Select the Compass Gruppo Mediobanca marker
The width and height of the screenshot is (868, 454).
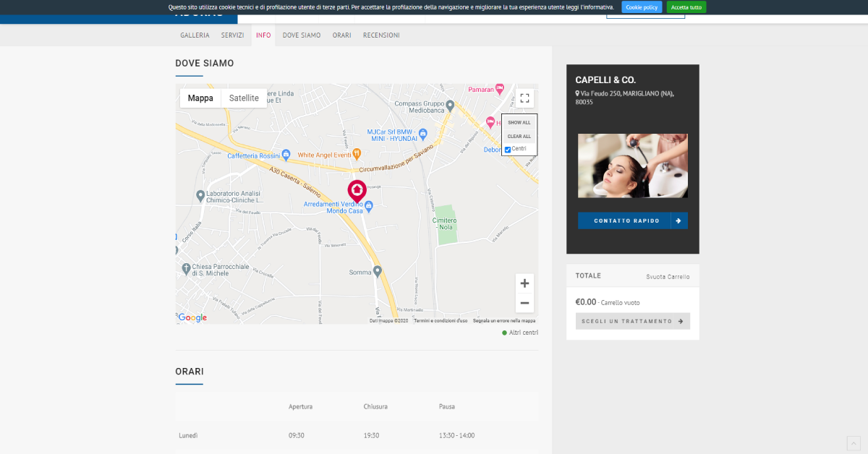pyautogui.click(x=450, y=106)
